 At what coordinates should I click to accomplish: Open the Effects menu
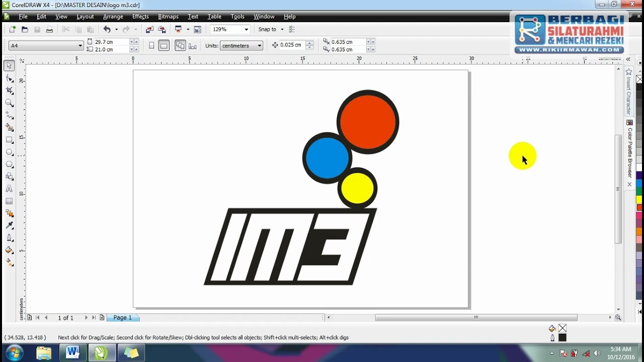click(140, 17)
